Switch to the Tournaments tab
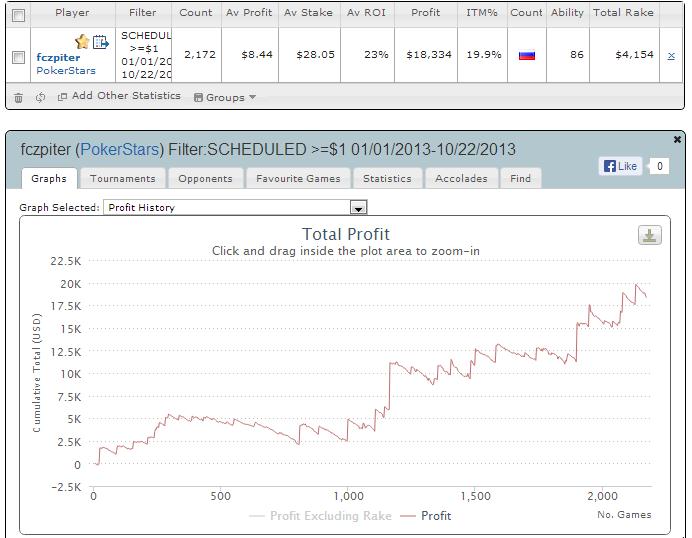The image size is (692, 538). pos(123,178)
